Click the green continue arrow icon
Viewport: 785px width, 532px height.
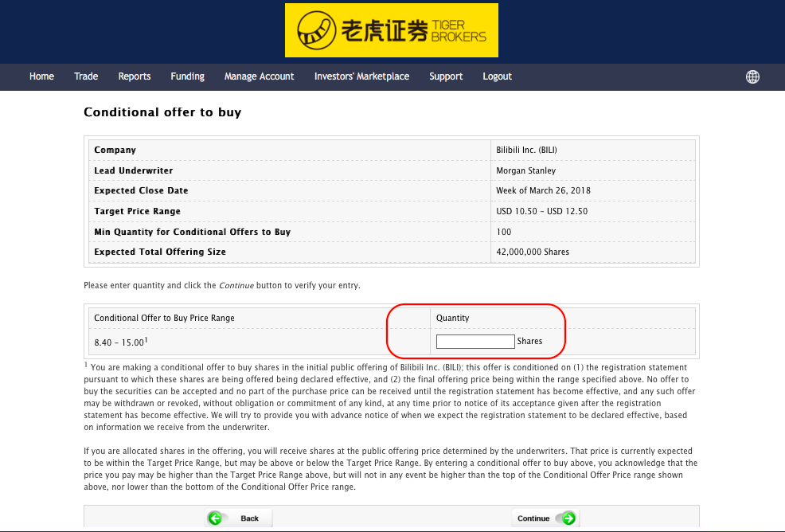[568, 518]
